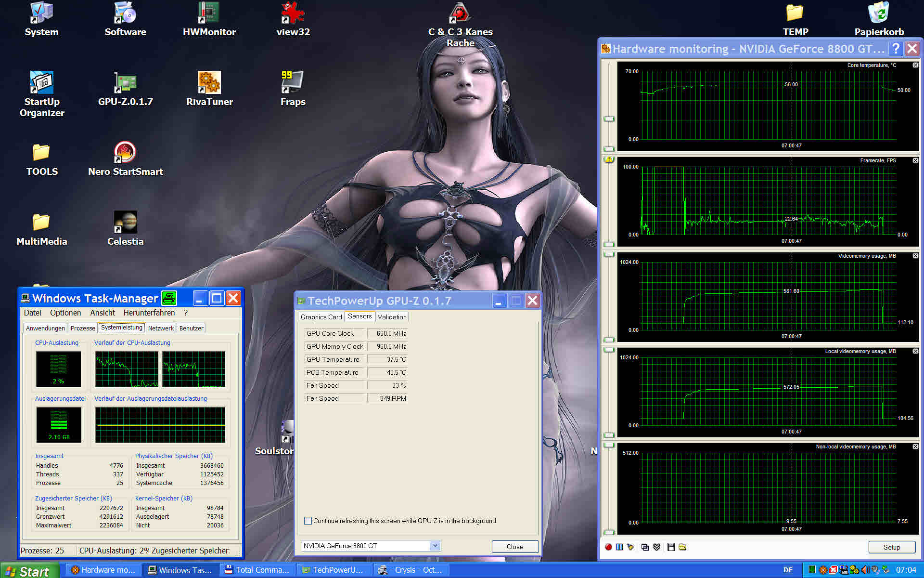Switch to the Prozesse tab
924x578 pixels.
coord(83,328)
